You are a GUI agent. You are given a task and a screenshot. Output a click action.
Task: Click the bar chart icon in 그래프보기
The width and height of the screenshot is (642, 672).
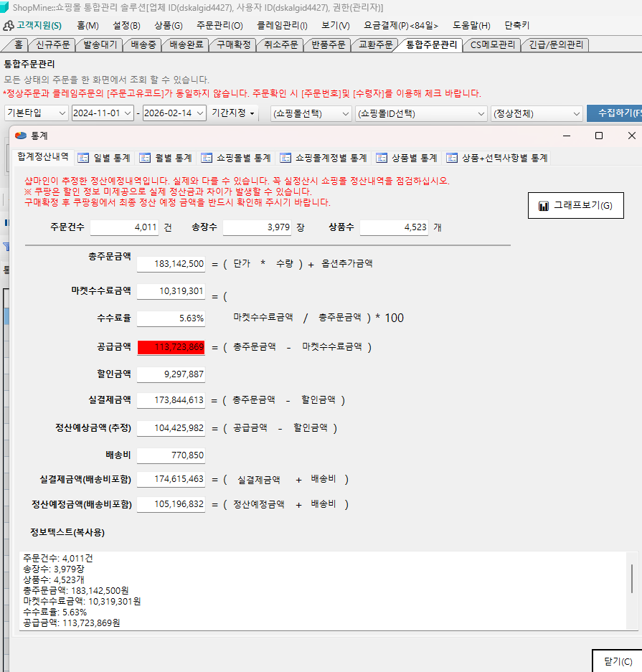[x=543, y=206]
